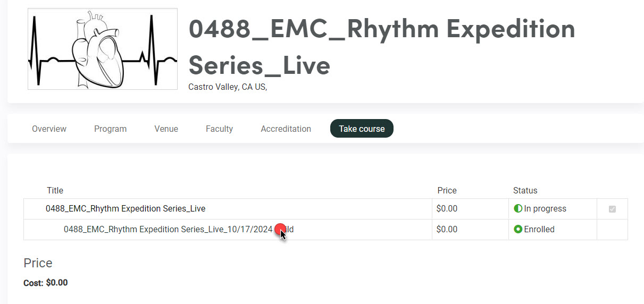This screenshot has height=304, width=644.
Task: Open the 0488_EMC_Rhythm Expedition Series_Live row title
Action: 126,209
